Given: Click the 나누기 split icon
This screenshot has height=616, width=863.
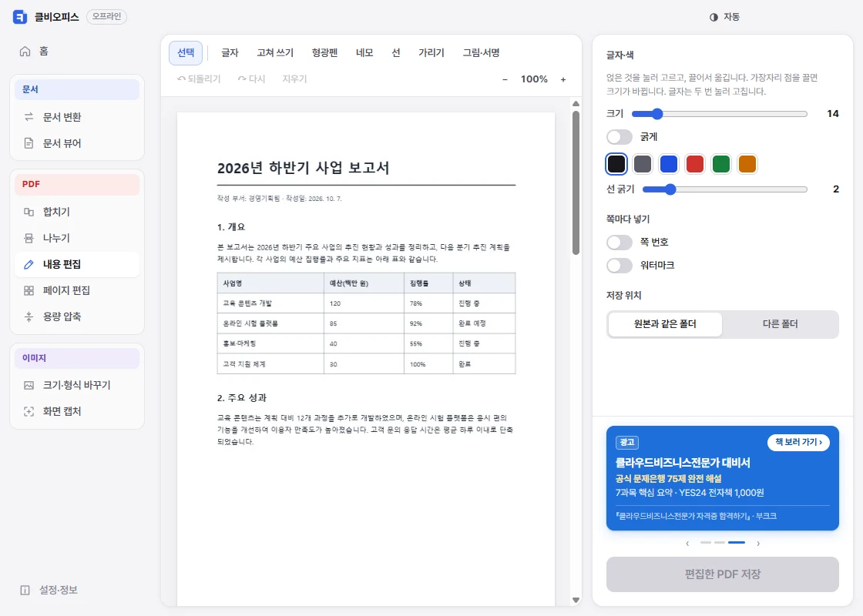Looking at the screenshot, I should (x=29, y=238).
